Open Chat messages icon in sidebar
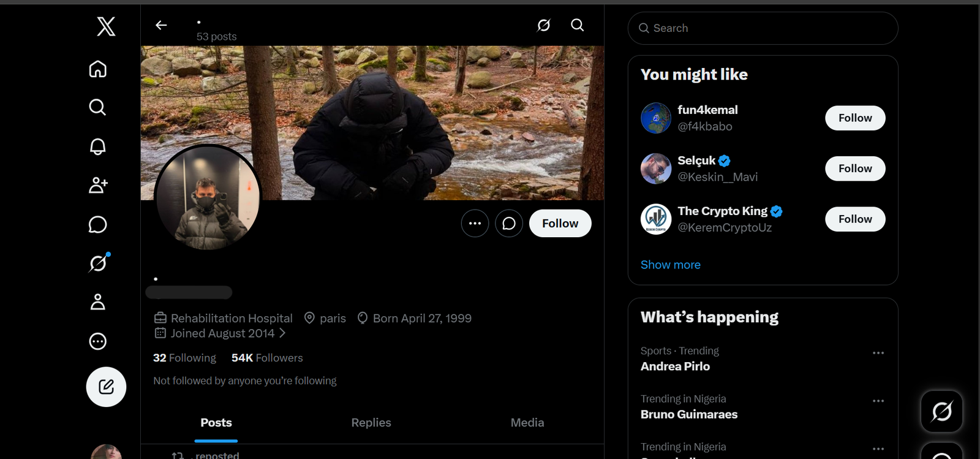 point(98,224)
